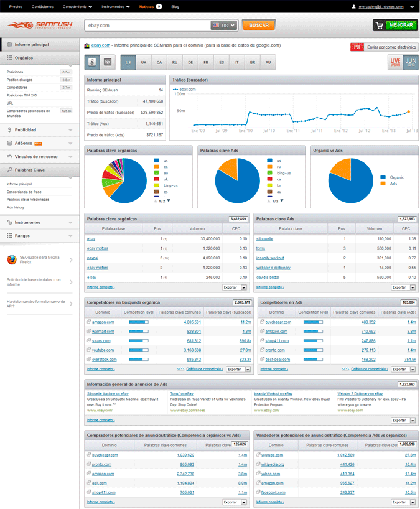Open external link icon beside facebook.com

pyautogui.click(x=258, y=492)
